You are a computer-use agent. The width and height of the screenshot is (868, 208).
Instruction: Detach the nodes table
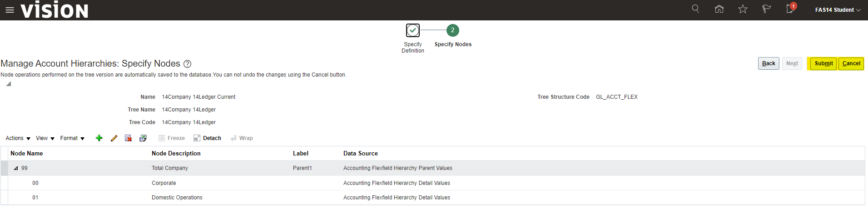point(207,138)
